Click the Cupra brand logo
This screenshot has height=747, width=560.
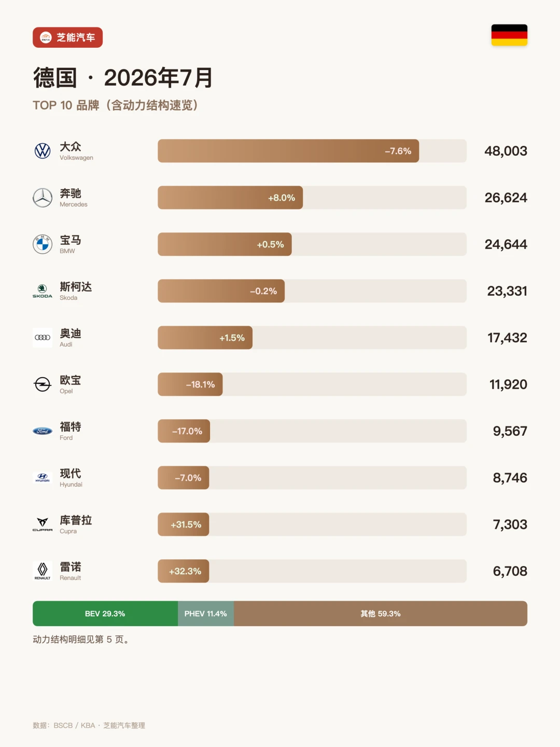point(43,524)
